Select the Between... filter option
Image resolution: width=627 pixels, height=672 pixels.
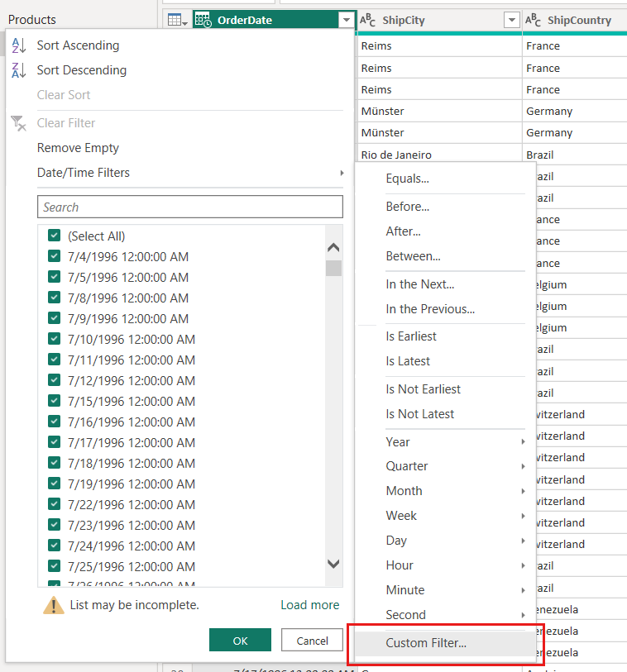(x=413, y=256)
